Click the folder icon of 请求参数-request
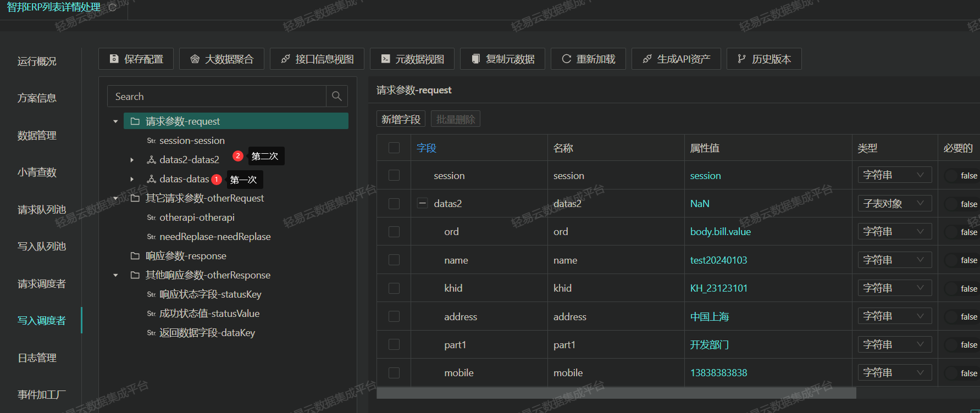 tap(135, 121)
